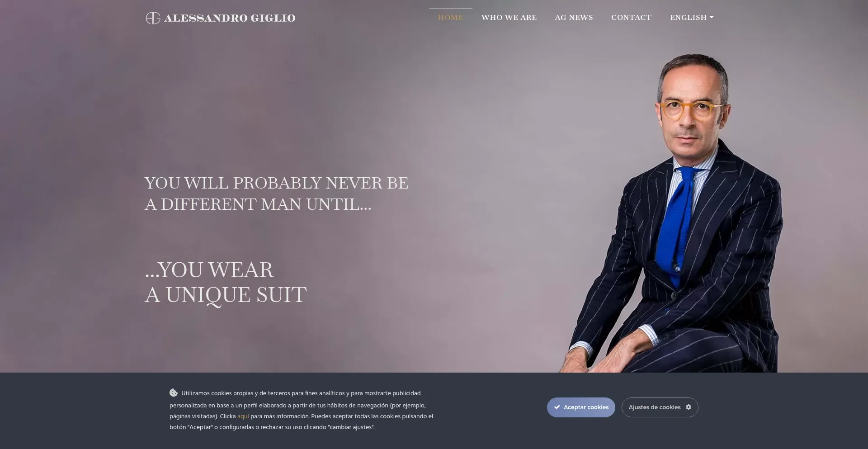This screenshot has width=868, height=449.
Task: Navigate to the CONTACT page
Action: pos(631,18)
